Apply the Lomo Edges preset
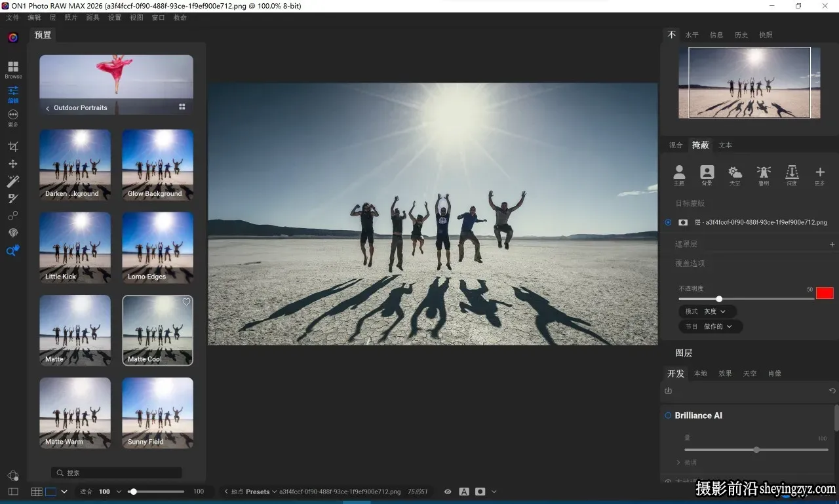This screenshot has width=839, height=504. pyautogui.click(x=157, y=248)
